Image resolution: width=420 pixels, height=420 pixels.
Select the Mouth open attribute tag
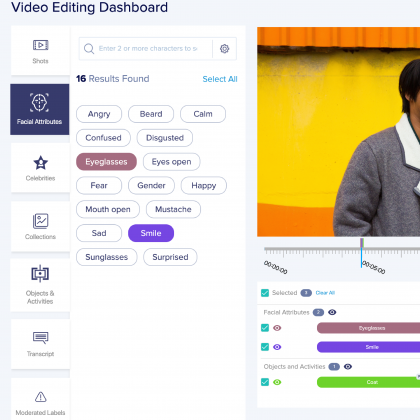click(108, 209)
